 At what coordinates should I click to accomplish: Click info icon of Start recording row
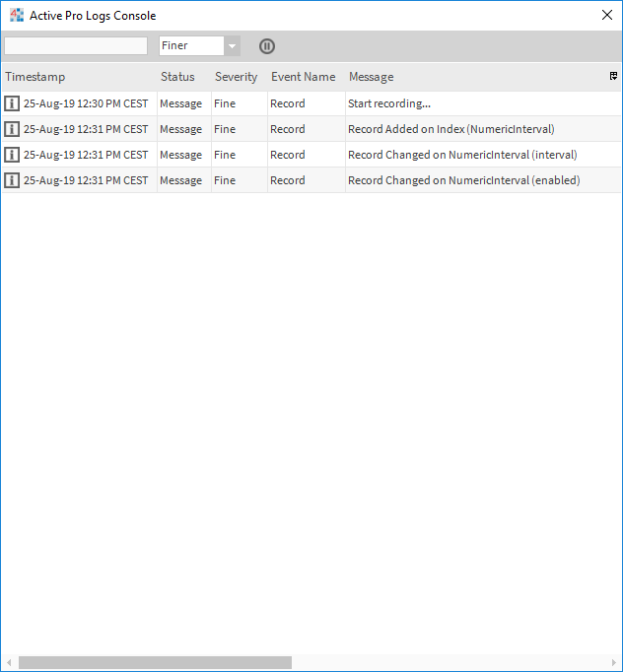tap(12, 103)
